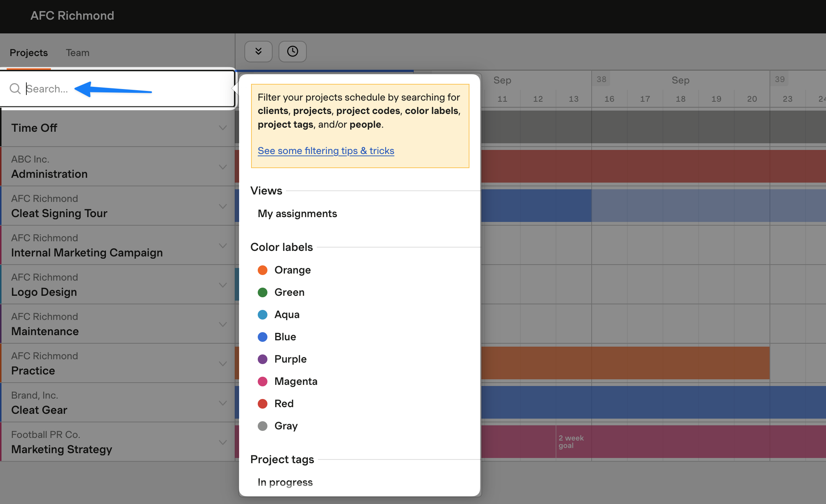Screen dimensions: 826x504
Task: Click the blue Cleat Signing Tour schedule bar
Action: click(536, 206)
